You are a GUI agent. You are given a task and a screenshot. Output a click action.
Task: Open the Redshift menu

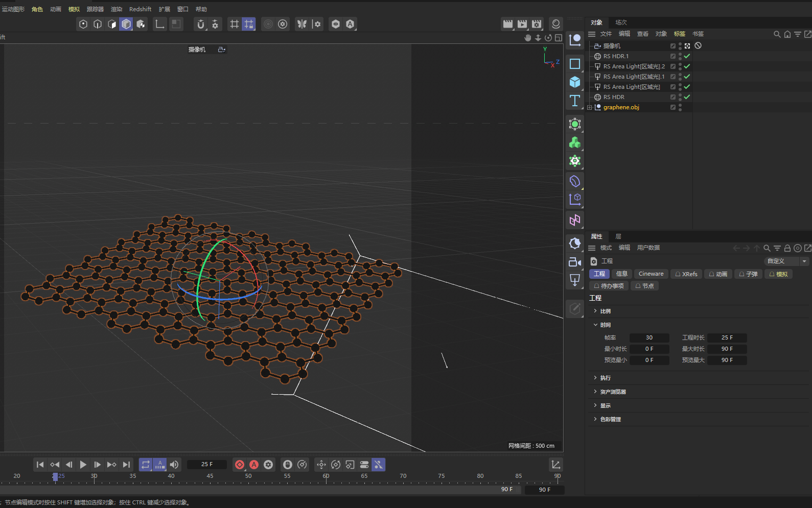(140, 9)
